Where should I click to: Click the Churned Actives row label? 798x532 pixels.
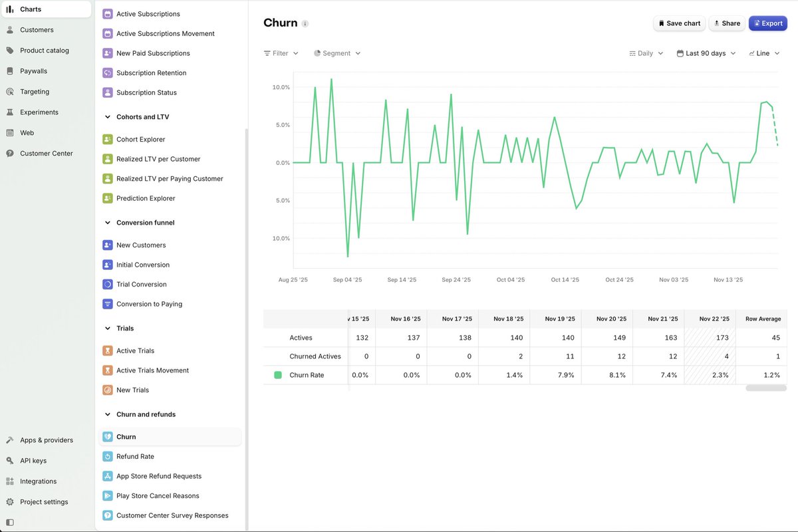pyautogui.click(x=315, y=356)
